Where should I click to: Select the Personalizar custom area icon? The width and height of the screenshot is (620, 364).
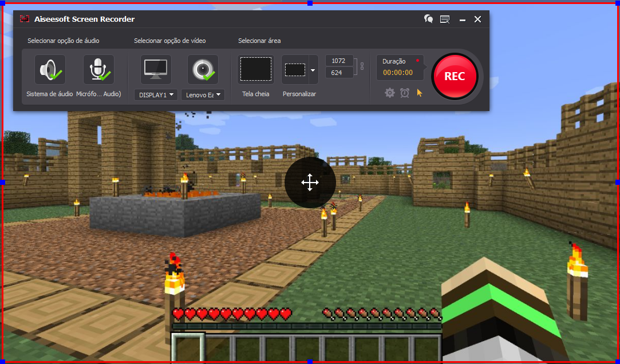[295, 70]
